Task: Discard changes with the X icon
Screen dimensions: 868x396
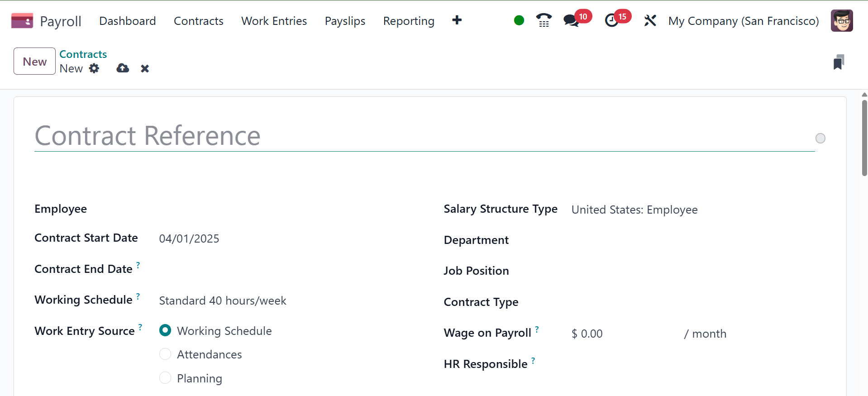Action: tap(145, 68)
